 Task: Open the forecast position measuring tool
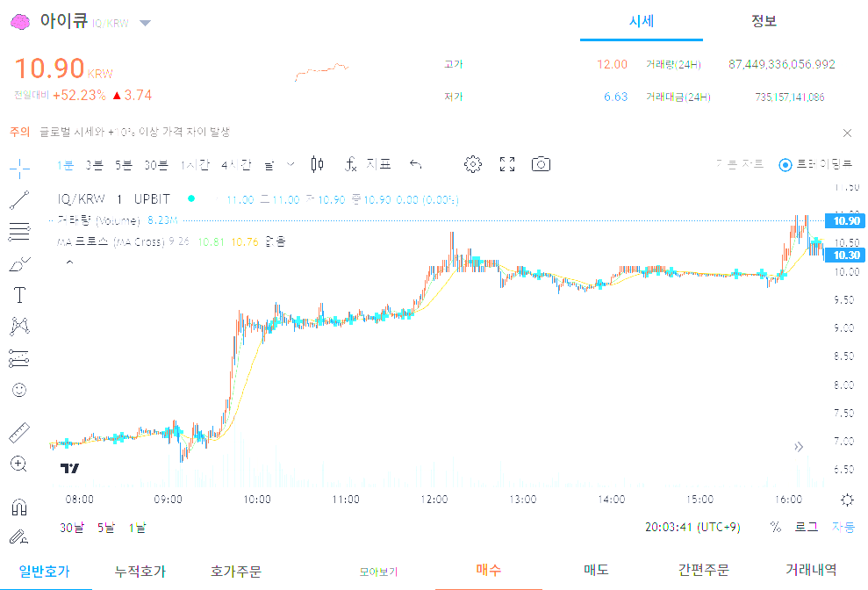19,358
